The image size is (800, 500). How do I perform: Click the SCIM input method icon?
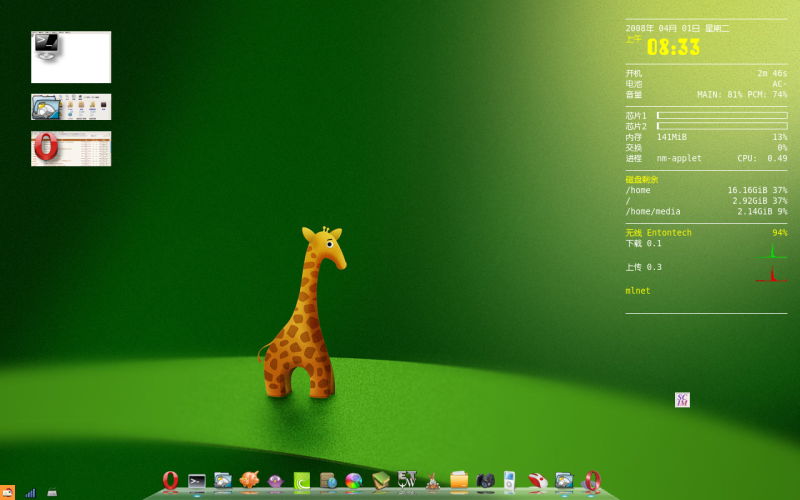(682, 399)
